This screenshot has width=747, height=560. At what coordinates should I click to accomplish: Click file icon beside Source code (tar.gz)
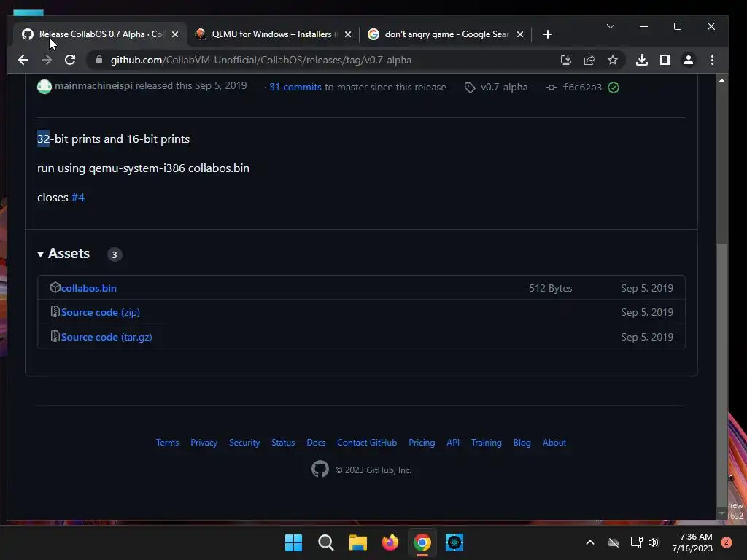[55, 337]
